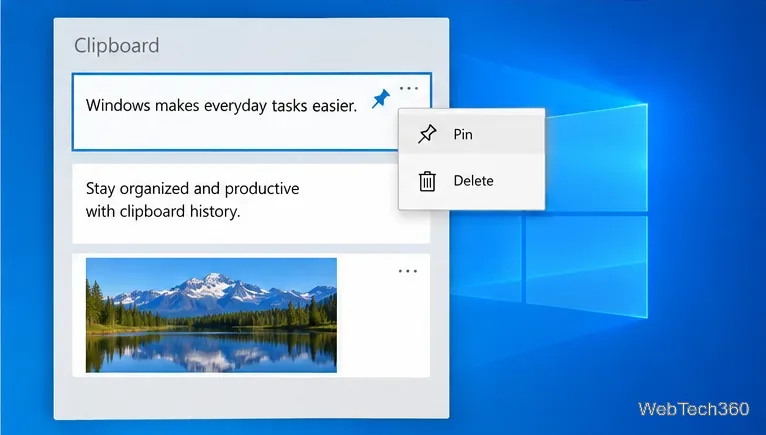Select clip "Stay organized and productive"
The image size is (766, 435).
click(x=251, y=203)
